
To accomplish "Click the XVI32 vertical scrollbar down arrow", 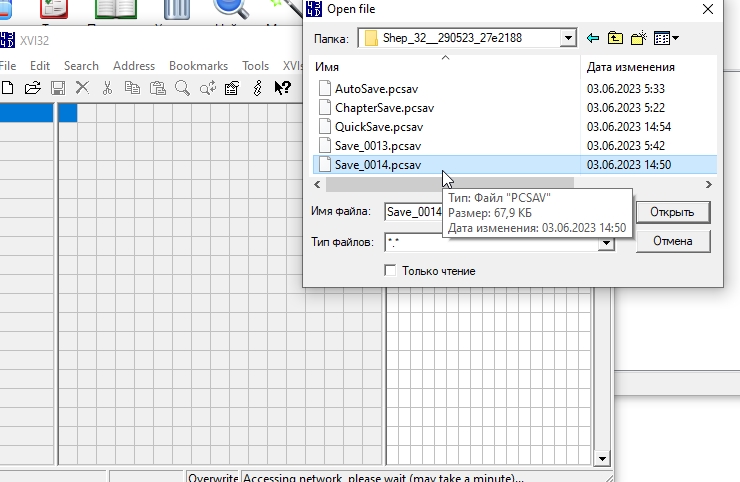I will pyautogui.click(x=602, y=458).
